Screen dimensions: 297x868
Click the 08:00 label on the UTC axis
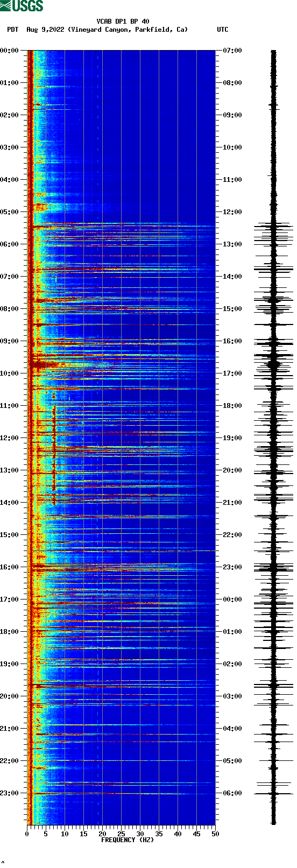click(232, 83)
